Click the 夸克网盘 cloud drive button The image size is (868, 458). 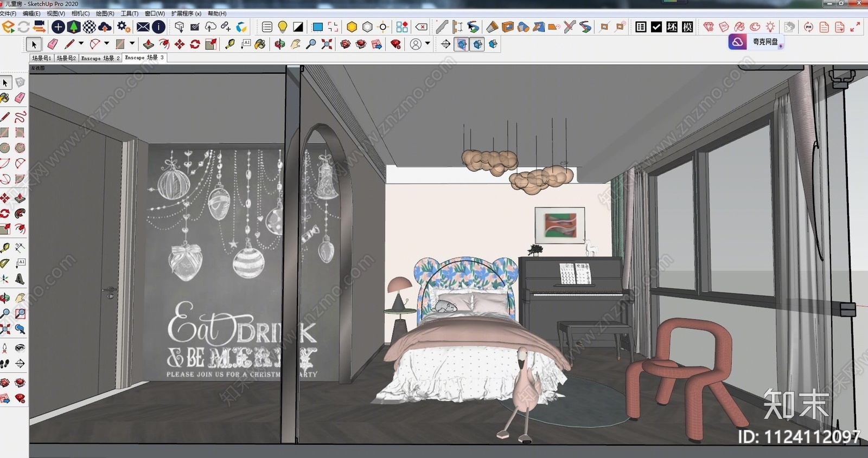coord(756,42)
